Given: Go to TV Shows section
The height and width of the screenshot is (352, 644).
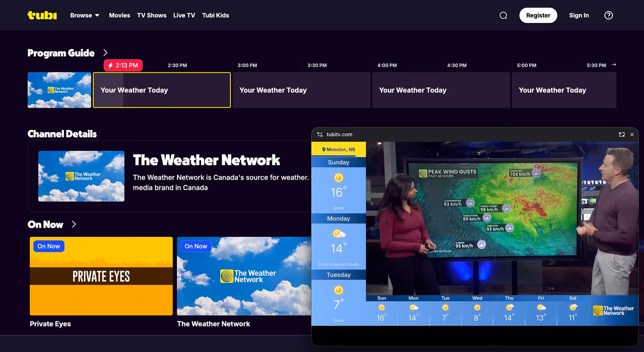Looking at the screenshot, I should click(x=152, y=15).
